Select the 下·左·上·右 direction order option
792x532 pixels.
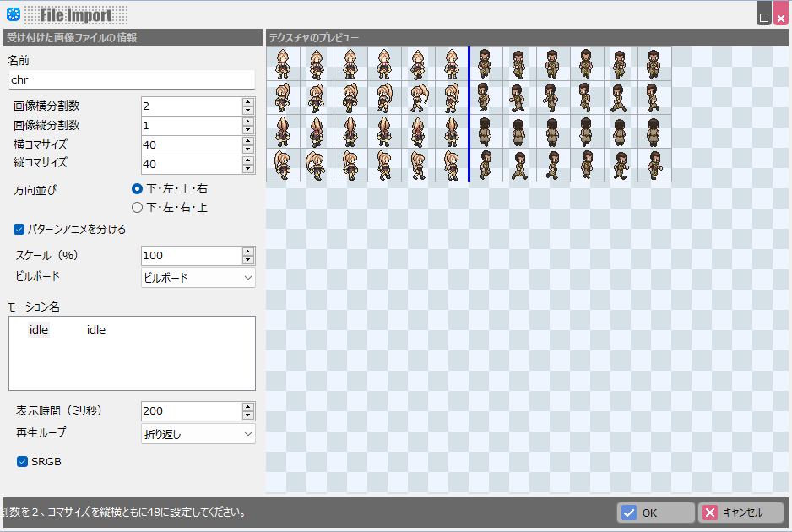(x=138, y=189)
